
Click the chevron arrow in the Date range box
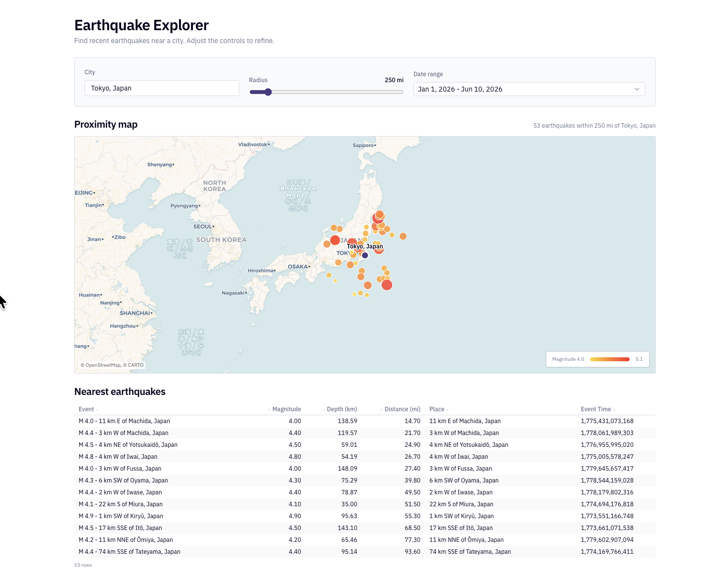point(637,89)
